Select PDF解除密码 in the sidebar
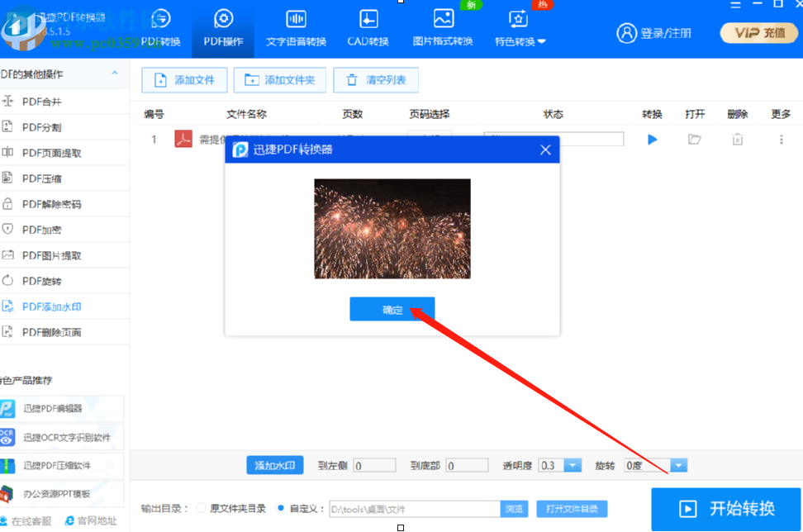Image resolution: width=803 pixels, height=532 pixels. [64, 204]
